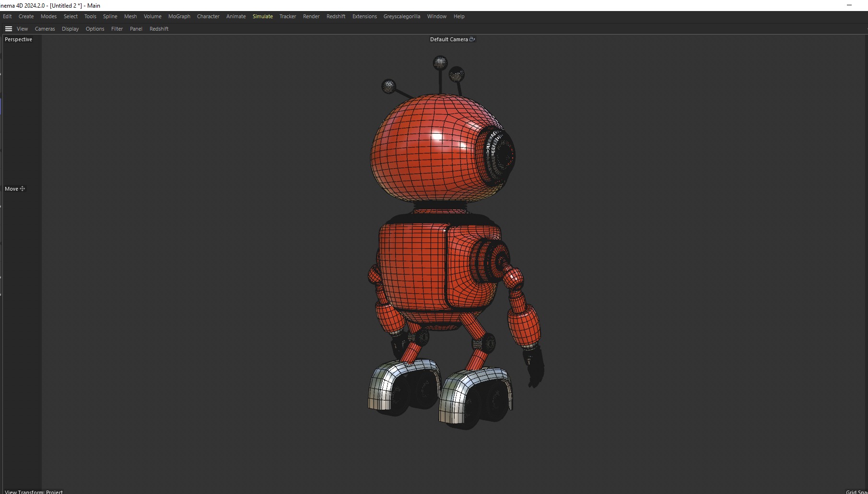The image size is (868, 494).
Task: Open the Select menu
Action: (70, 16)
